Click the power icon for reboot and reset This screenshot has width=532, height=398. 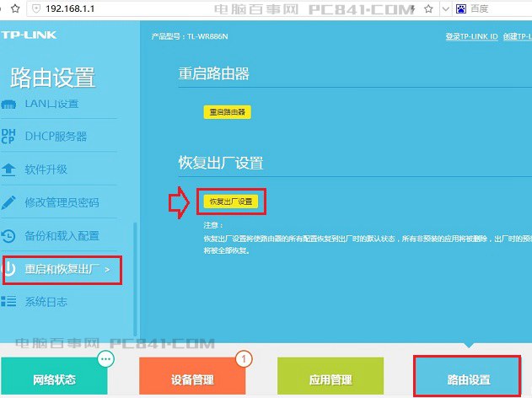coord(10,270)
